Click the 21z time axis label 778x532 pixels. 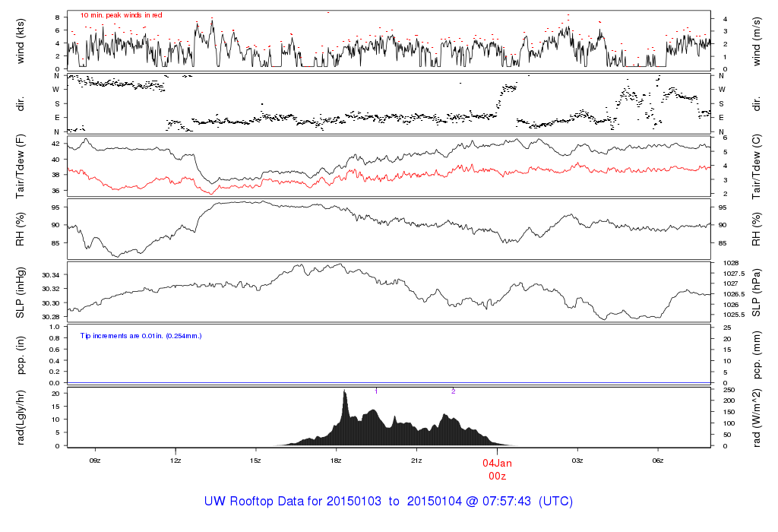coord(416,461)
